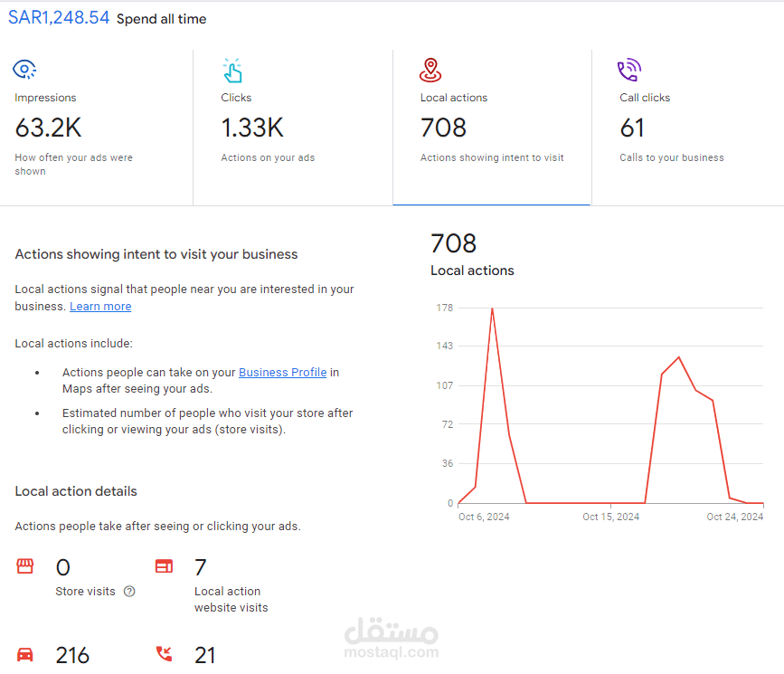Click the Local actions map pin icon
Screen dimensions: 784x674
click(x=430, y=70)
